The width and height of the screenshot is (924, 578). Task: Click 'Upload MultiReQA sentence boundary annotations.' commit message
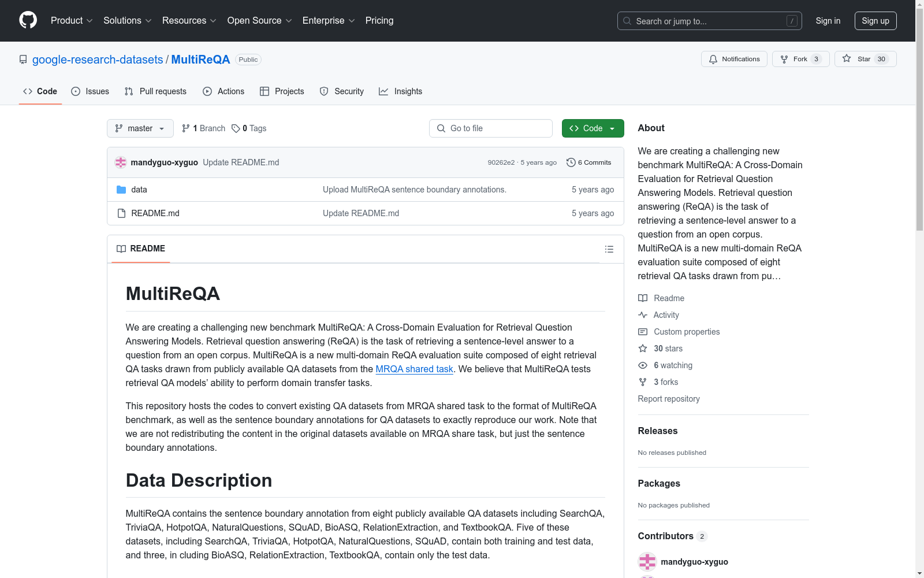pyautogui.click(x=415, y=190)
